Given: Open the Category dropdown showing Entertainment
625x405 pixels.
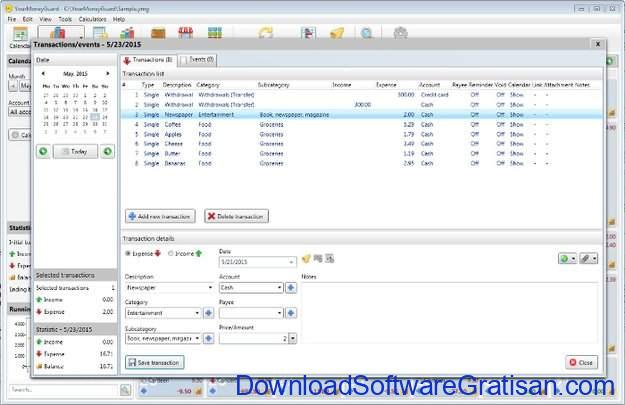Looking at the screenshot, I should [x=197, y=313].
